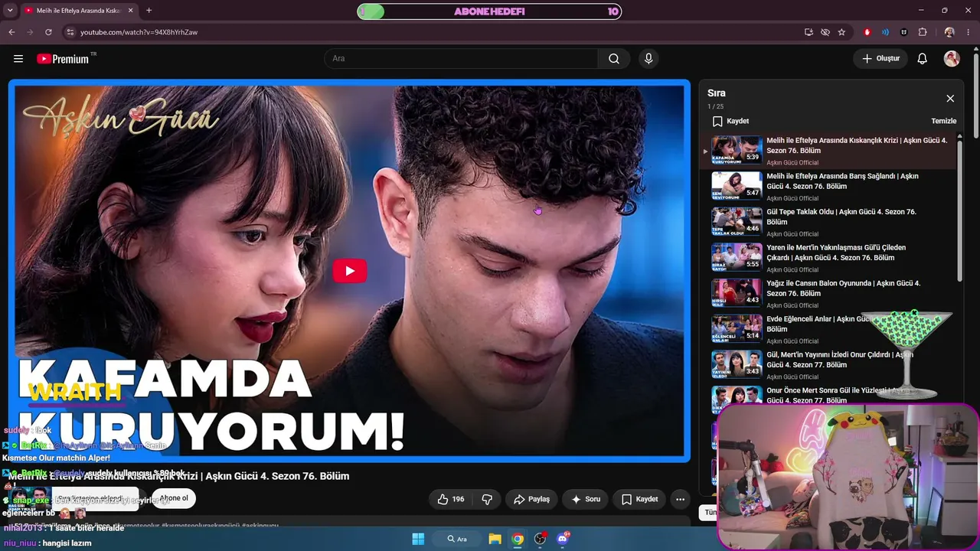Close the Melih ile Eftelya tab
Screen dimensions: 980x551
tap(131, 11)
